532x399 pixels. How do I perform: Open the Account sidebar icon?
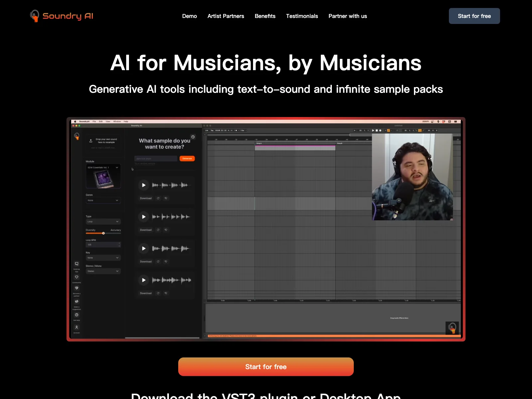(x=76, y=327)
